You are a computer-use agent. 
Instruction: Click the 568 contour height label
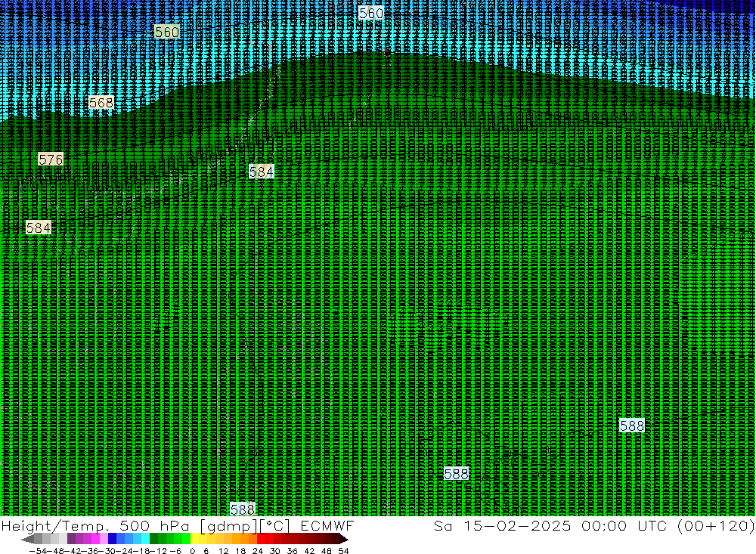(x=101, y=103)
